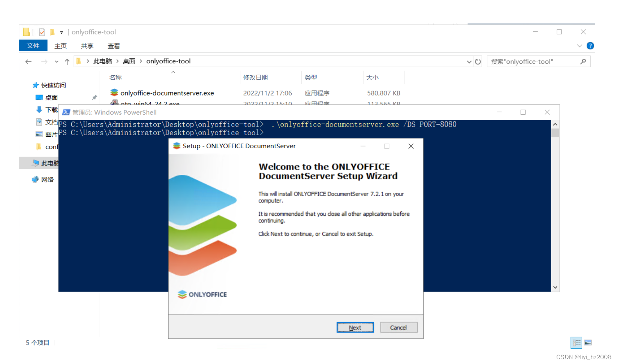Click the pin icon beside 桌面

(x=94, y=98)
